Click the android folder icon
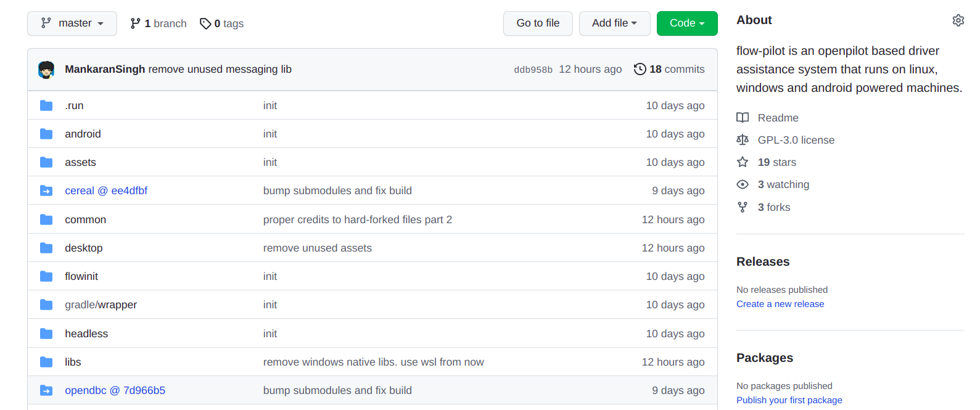980x410 pixels. tap(46, 134)
